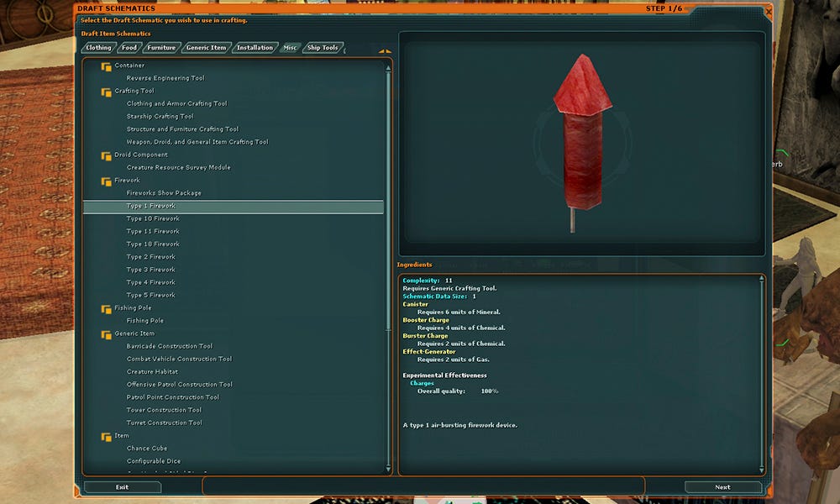Open the Generic Item tab

pos(207,48)
